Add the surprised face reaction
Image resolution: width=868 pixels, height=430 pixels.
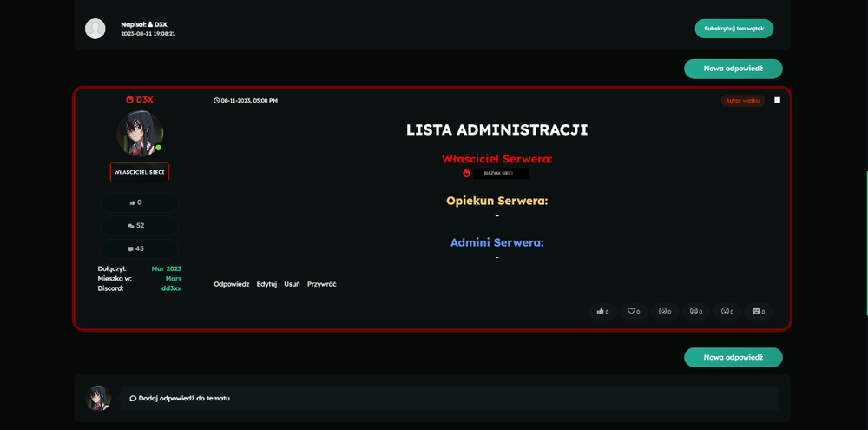pyautogui.click(x=727, y=311)
